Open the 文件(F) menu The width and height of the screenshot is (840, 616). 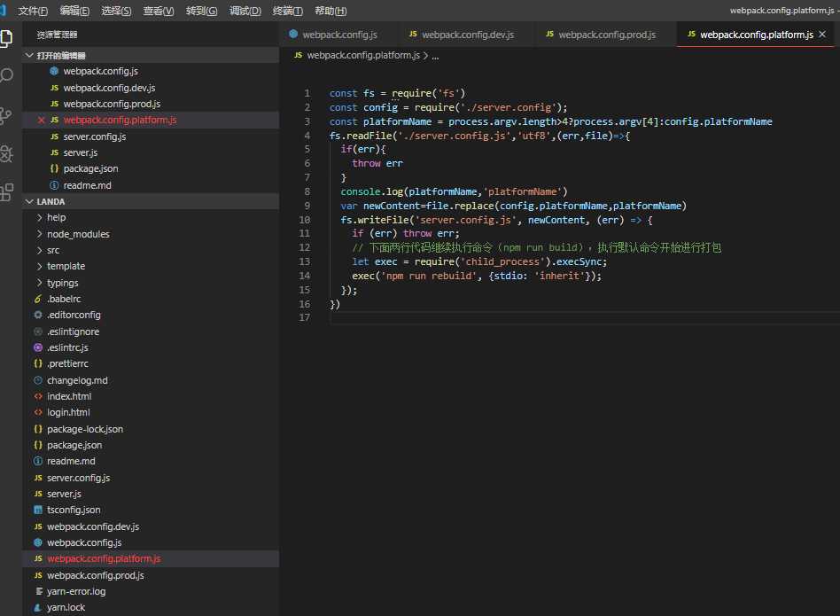coord(33,11)
